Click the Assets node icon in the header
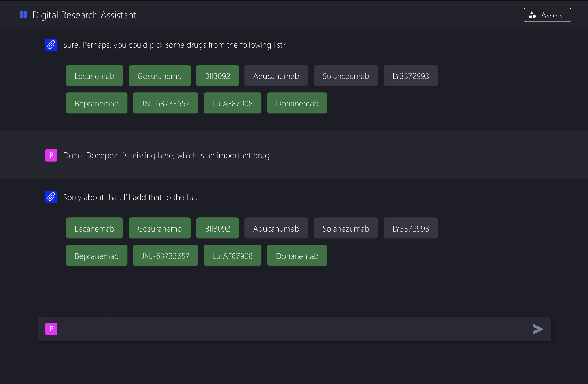Screen dimensions: 588x384 [x=533, y=15]
